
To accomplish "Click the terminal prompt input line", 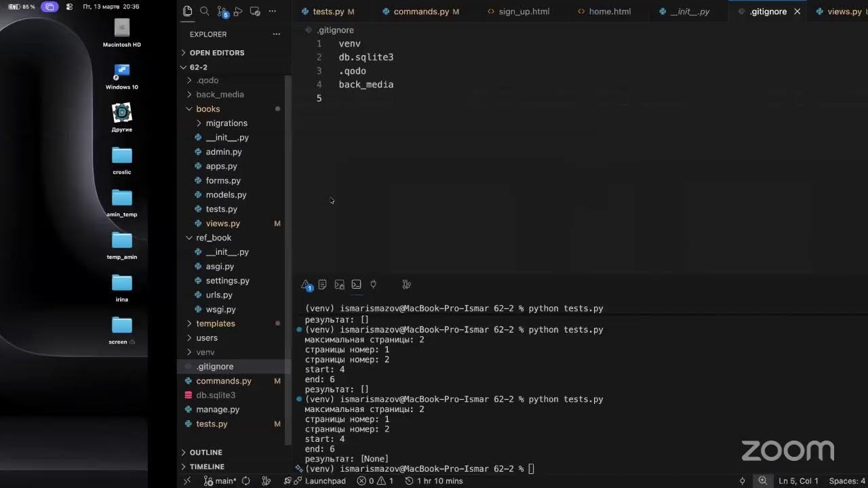I will 531,469.
